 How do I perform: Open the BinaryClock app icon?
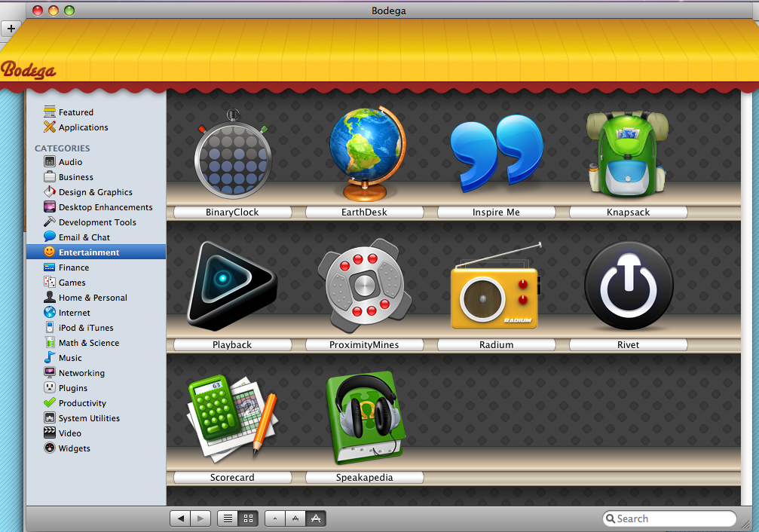[x=232, y=154]
